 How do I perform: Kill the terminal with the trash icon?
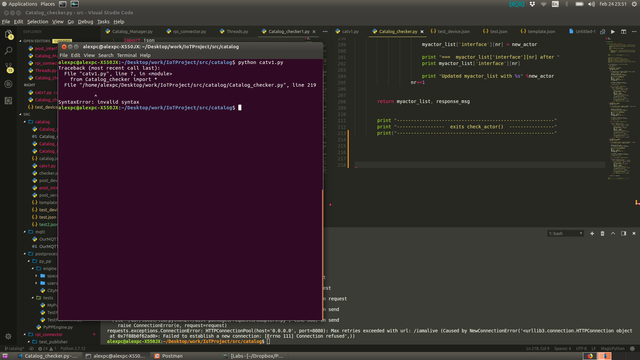click(x=602, y=233)
